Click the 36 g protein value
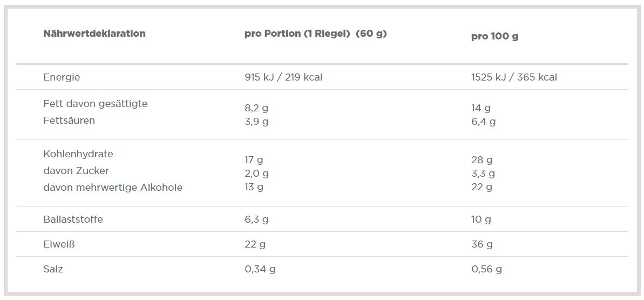Viewport: 644px width, 300px height. pos(482,244)
